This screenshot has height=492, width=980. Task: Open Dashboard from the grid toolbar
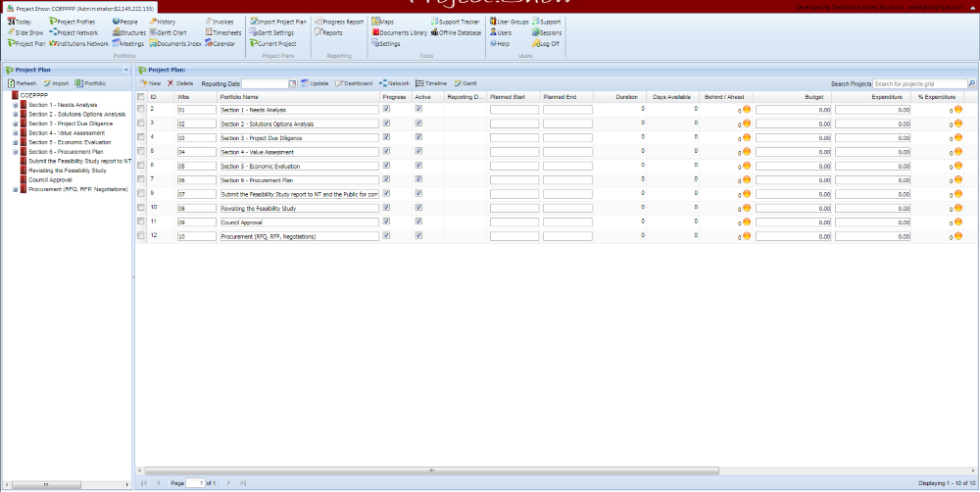pyautogui.click(x=354, y=83)
